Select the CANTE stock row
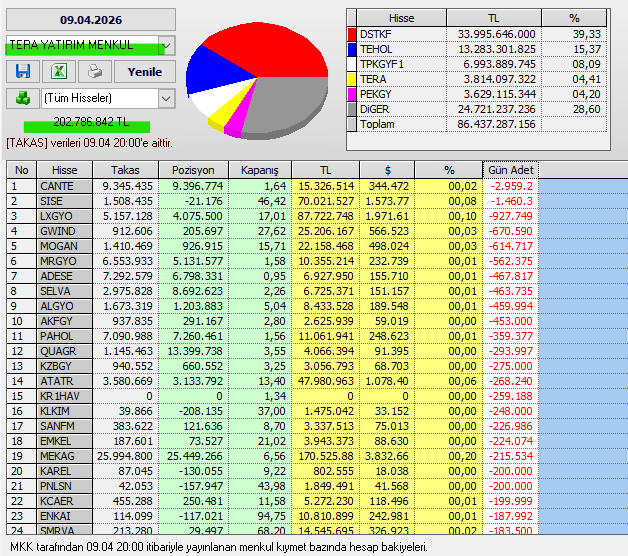Image resolution: width=628 pixels, height=556 pixels. coord(272,186)
